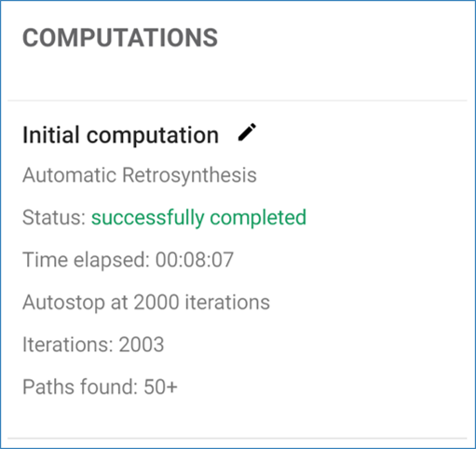Click the word computation in the title
The width and height of the screenshot is (476, 449).
[x=153, y=136]
